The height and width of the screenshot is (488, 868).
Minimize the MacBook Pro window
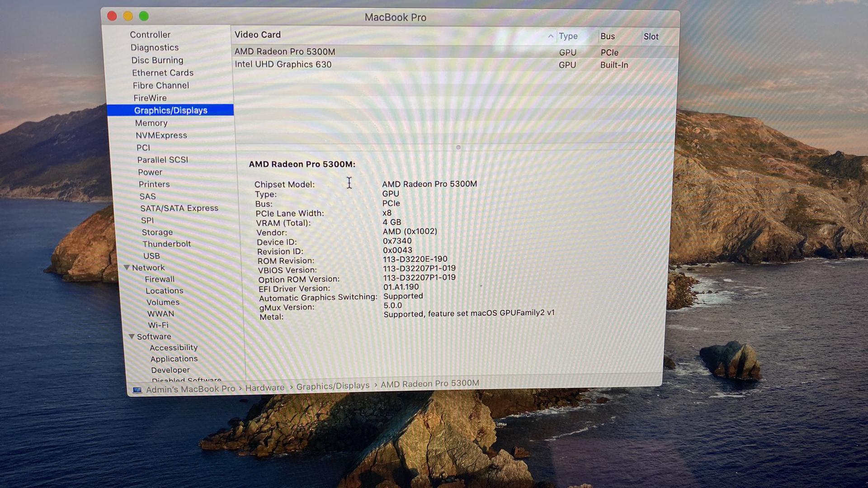pyautogui.click(x=128, y=16)
